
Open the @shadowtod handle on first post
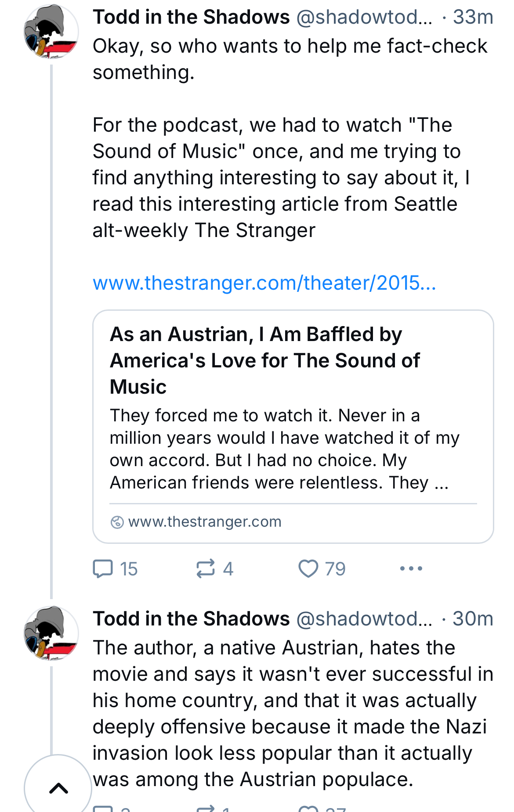(365, 17)
